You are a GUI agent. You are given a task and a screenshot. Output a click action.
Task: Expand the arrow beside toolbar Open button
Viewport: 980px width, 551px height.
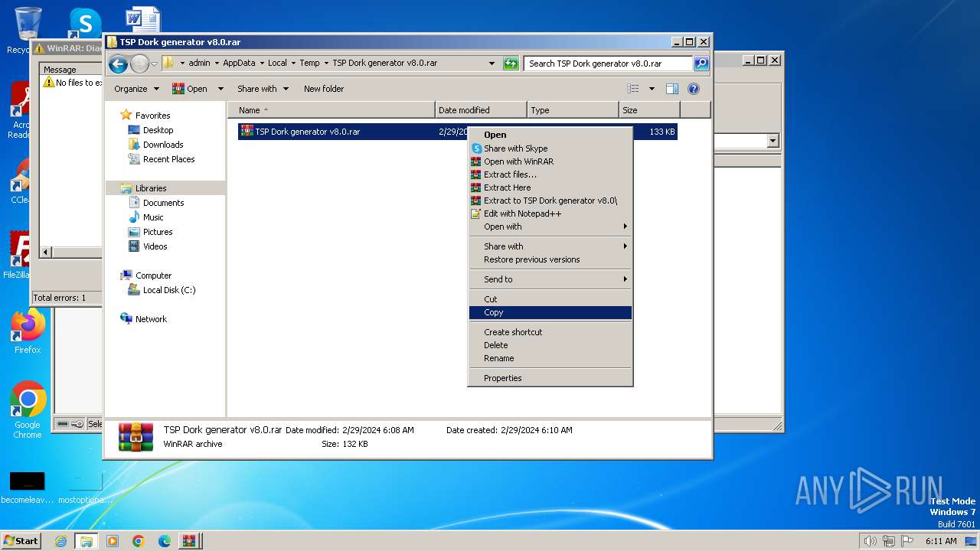pyautogui.click(x=220, y=89)
